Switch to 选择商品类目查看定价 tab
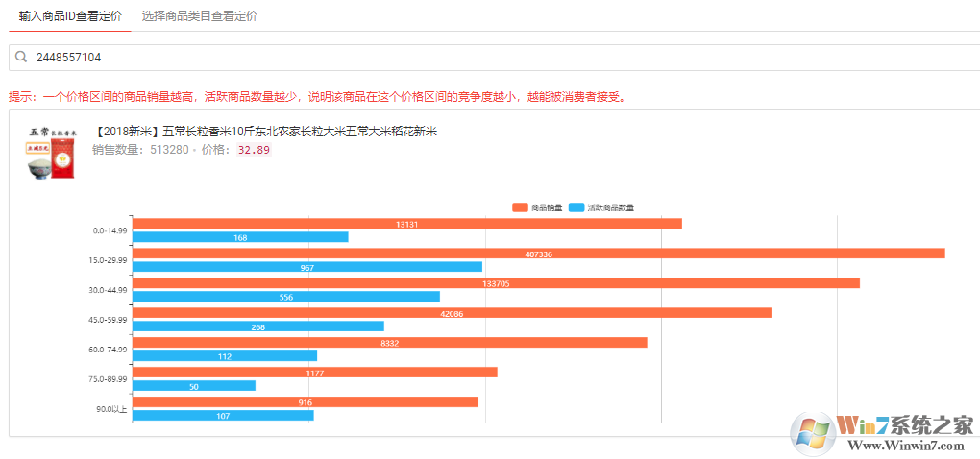 pos(200,17)
